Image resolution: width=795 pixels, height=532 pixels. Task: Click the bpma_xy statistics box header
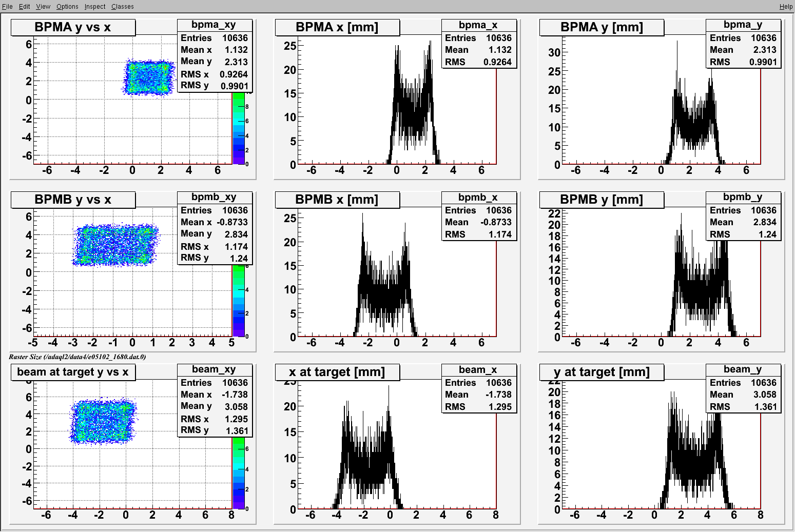point(214,25)
